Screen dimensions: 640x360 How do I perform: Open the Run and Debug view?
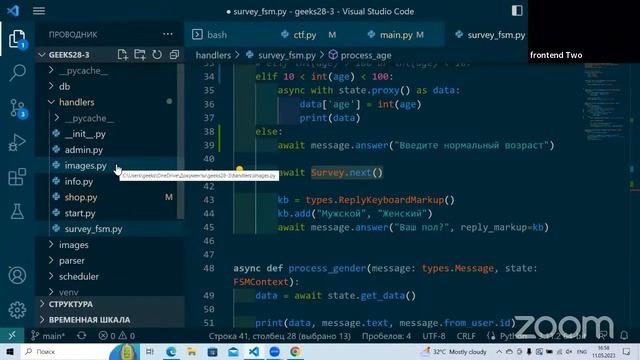click(x=17, y=142)
